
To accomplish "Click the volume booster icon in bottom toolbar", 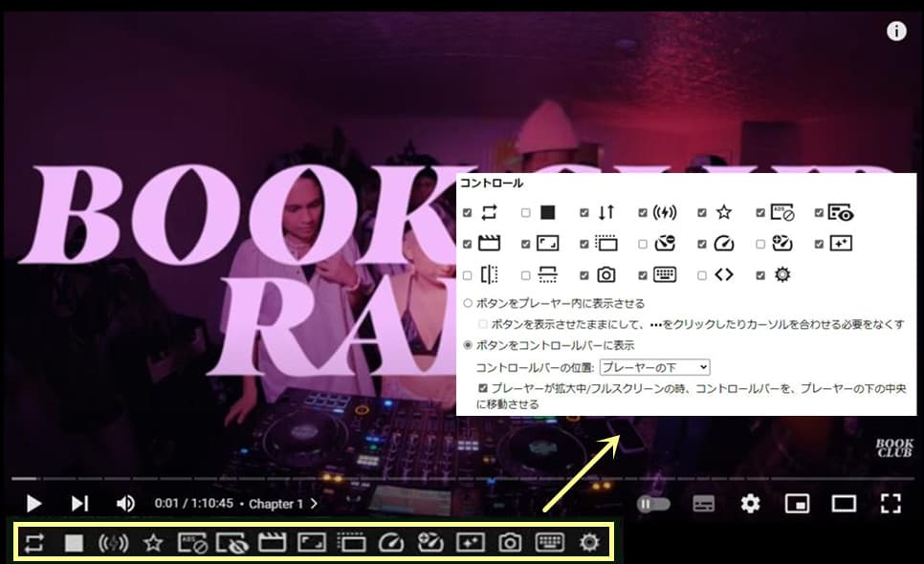I will (113, 542).
